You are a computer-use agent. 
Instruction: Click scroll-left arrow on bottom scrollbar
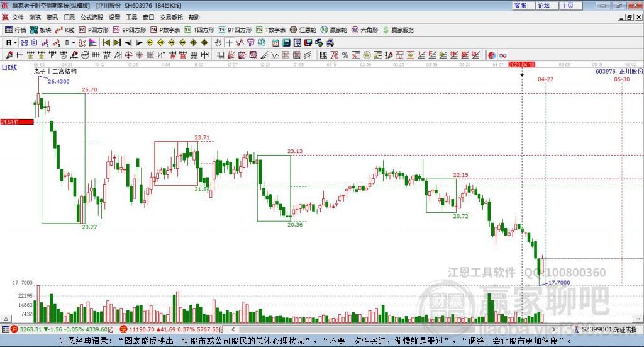click(x=233, y=329)
